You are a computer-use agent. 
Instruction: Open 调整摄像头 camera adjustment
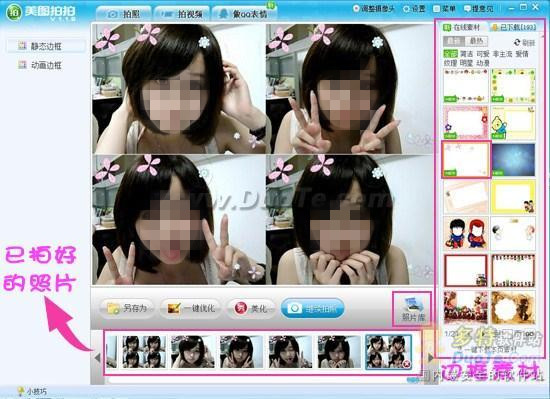coord(374,8)
